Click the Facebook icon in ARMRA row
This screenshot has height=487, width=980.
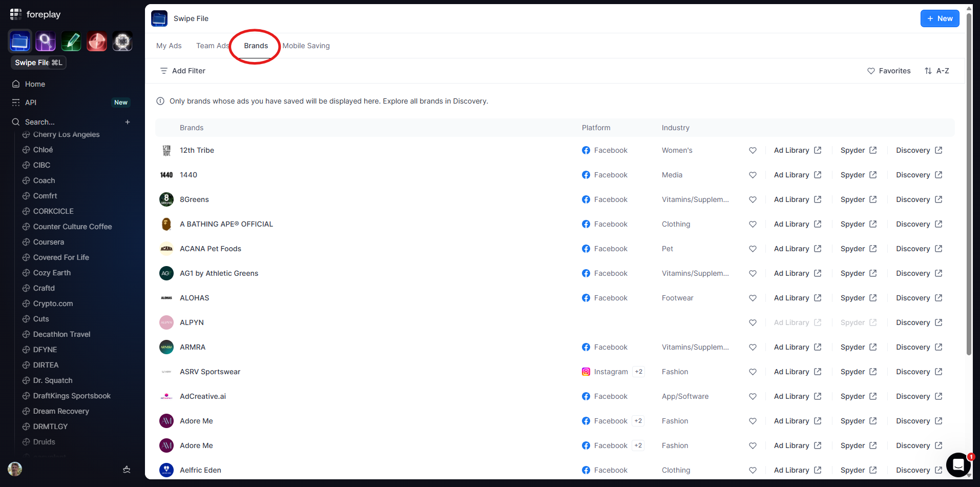pos(586,347)
